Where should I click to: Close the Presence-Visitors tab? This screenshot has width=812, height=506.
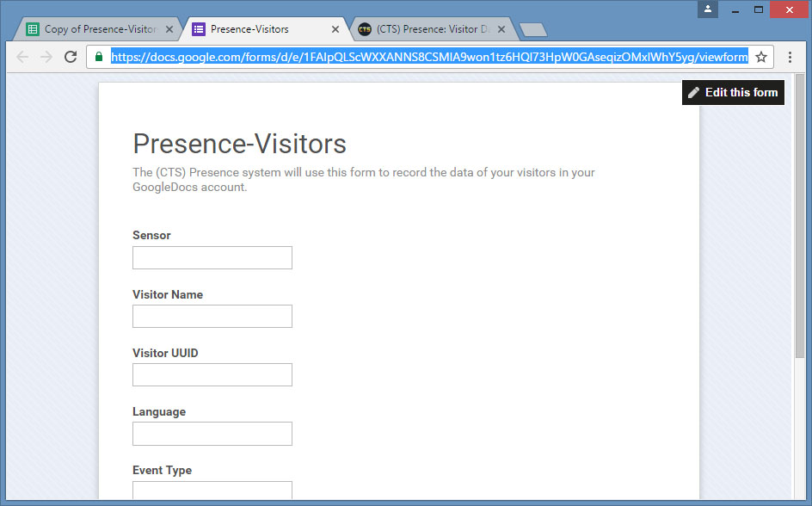click(x=335, y=29)
